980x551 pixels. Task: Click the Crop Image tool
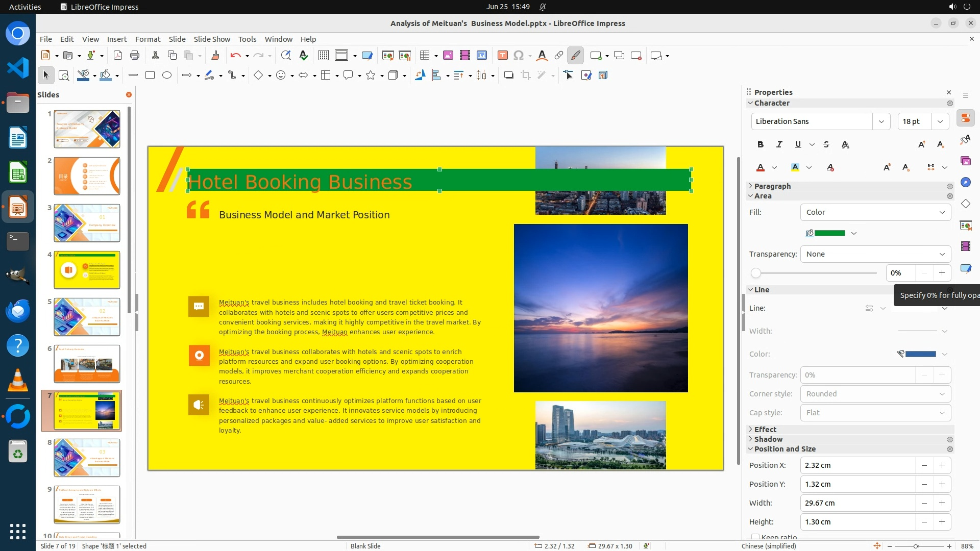526,76
